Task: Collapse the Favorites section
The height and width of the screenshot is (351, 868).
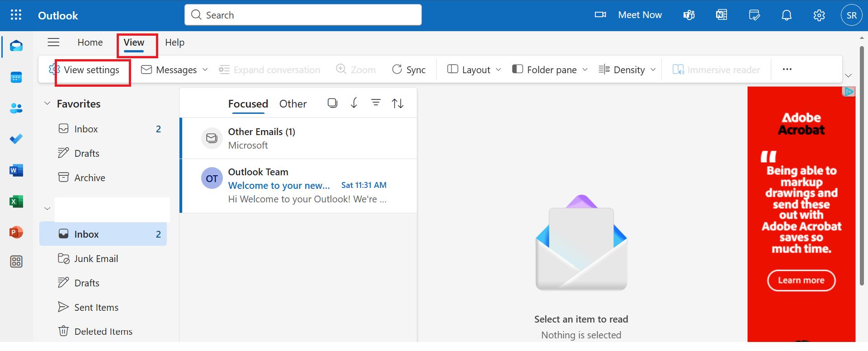Action: 47,103
